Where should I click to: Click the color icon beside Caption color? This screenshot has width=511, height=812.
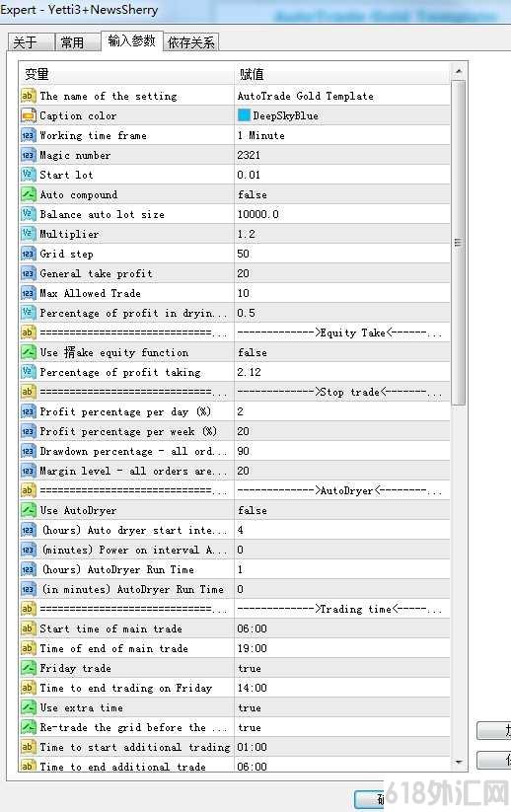click(x=28, y=115)
